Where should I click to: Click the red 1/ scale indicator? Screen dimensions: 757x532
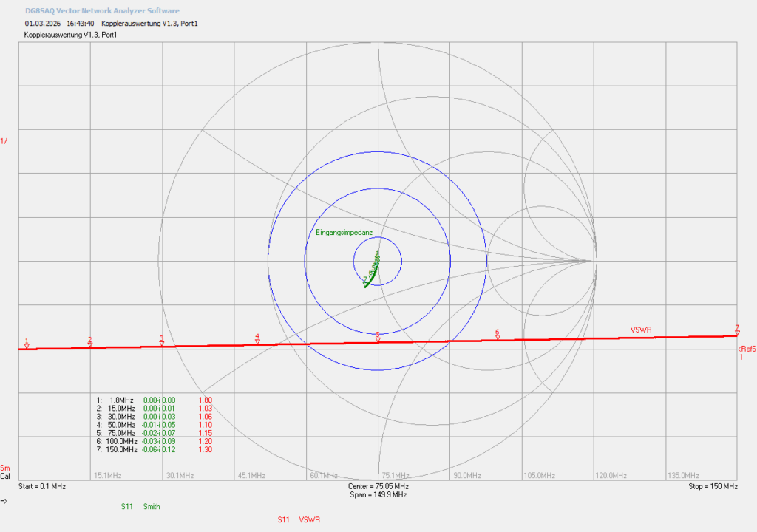[4, 141]
